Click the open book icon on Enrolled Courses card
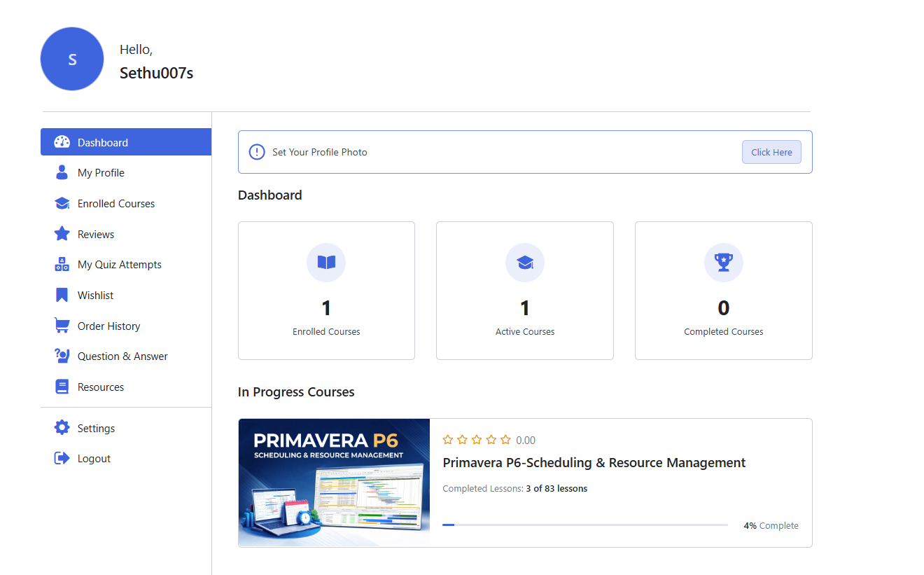The width and height of the screenshot is (924, 575). click(326, 263)
